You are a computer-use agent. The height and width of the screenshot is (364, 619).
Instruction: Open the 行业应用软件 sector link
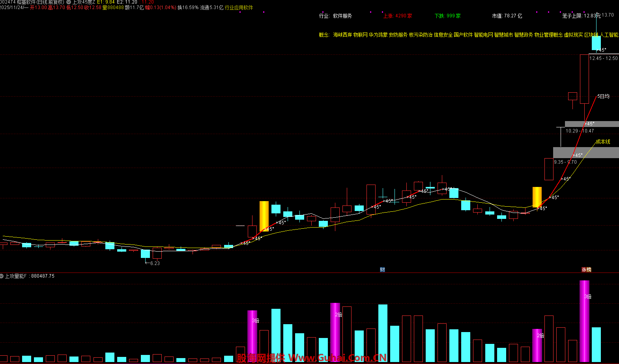[x=239, y=7]
